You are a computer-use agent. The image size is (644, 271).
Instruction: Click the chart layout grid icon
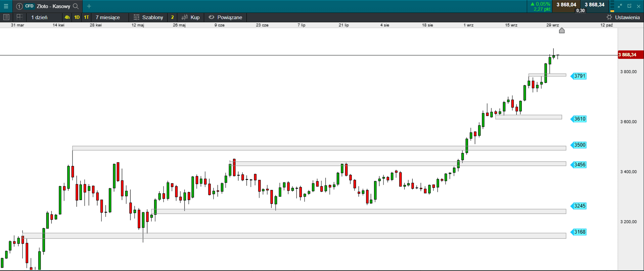tap(19, 17)
